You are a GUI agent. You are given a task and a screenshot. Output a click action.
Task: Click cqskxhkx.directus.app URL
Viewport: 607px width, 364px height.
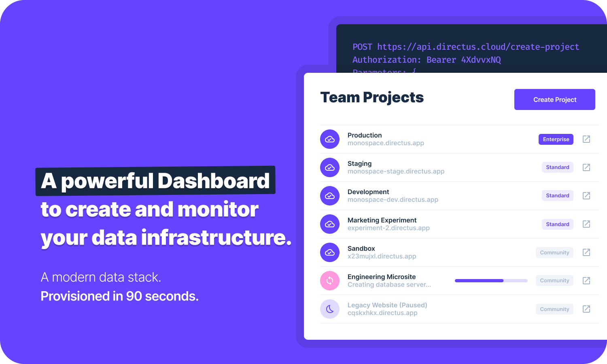click(382, 313)
